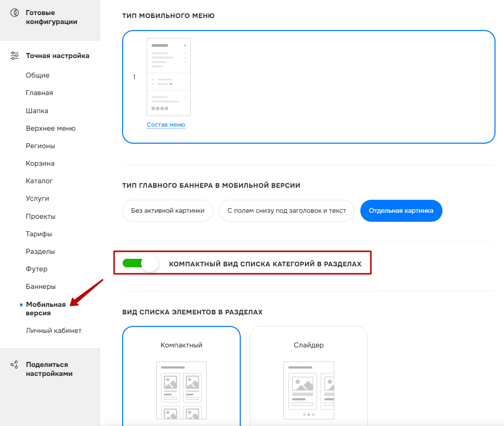
Task: Open the Баннеры settings section
Action: (x=41, y=286)
